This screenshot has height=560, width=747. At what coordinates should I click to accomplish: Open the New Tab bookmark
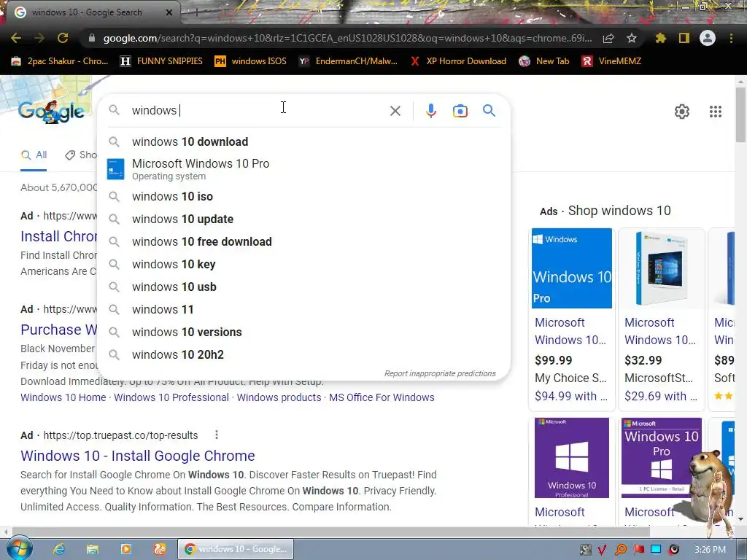(x=544, y=61)
